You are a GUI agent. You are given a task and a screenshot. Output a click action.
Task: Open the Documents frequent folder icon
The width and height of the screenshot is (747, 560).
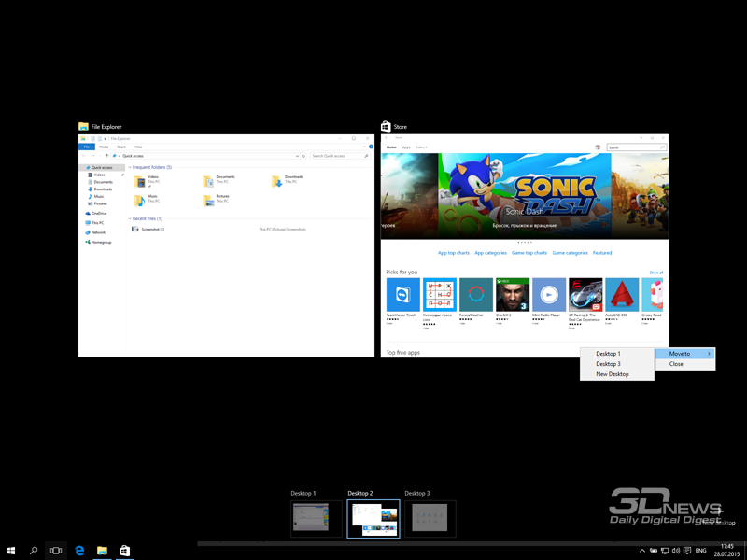click(208, 181)
